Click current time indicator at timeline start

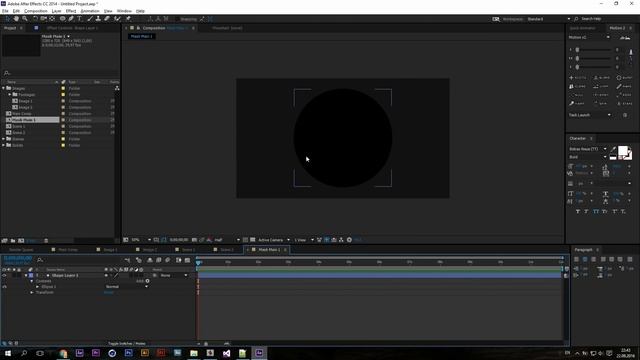pyautogui.click(x=198, y=262)
